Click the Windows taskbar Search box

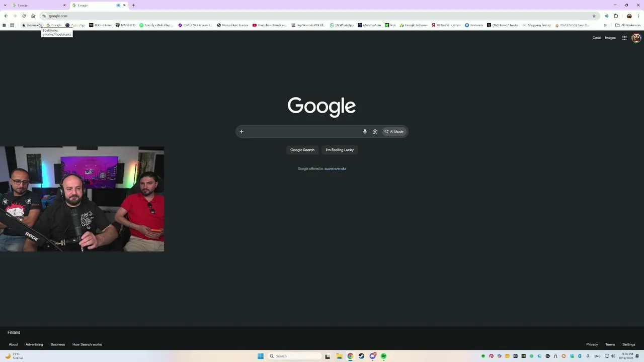tap(295, 356)
